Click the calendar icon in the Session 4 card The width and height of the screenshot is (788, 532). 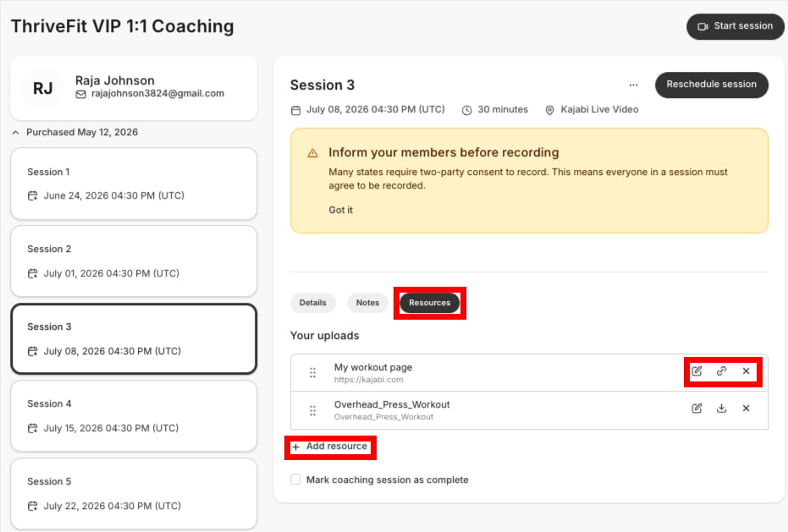(33, 428)
